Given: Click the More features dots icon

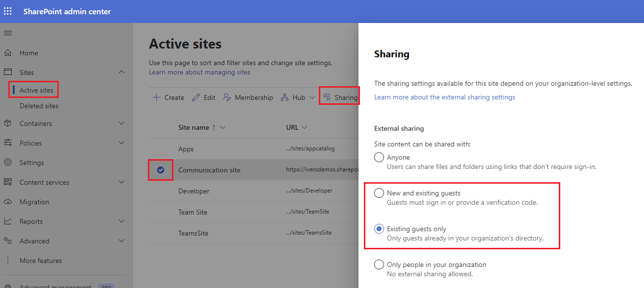Looking at the screenshot, I should pos(8,260).
